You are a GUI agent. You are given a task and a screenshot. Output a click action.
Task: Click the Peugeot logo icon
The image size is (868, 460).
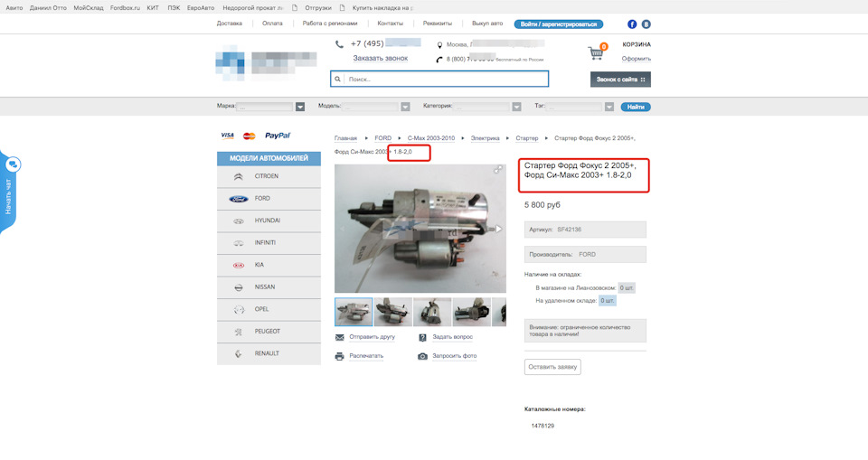click(x=239, y=332)
